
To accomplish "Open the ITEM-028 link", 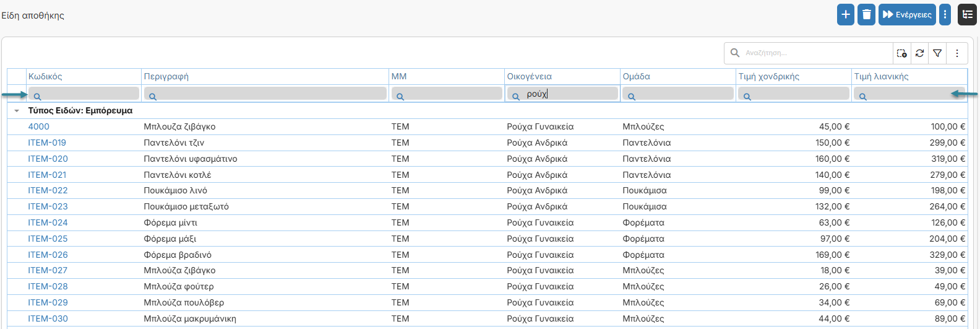I will click(48, 286).
